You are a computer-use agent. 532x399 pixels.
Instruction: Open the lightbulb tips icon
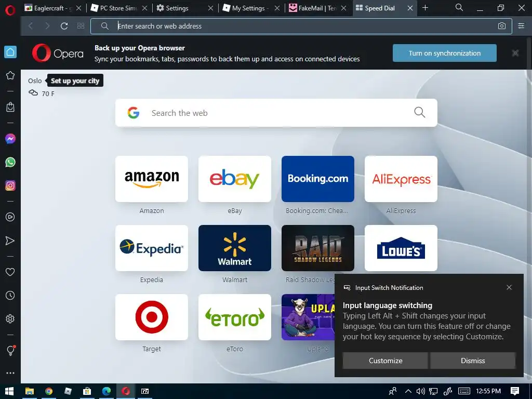[10, 351]
